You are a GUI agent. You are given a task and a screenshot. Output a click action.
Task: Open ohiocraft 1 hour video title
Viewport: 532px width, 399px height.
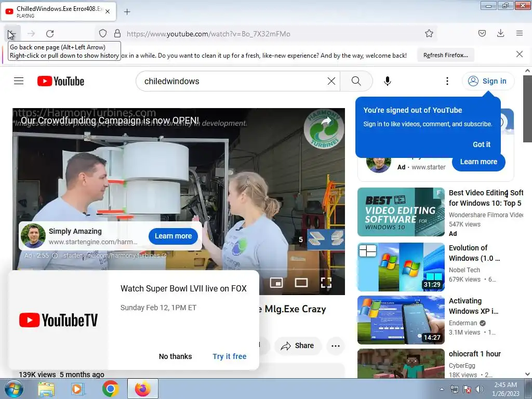[x=475, y=354]
